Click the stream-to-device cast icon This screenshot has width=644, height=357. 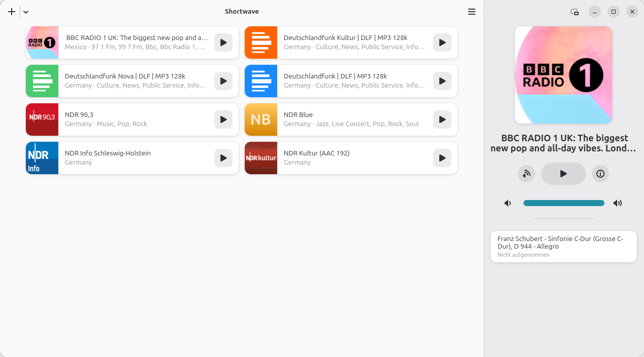click(x=526, y=174)
